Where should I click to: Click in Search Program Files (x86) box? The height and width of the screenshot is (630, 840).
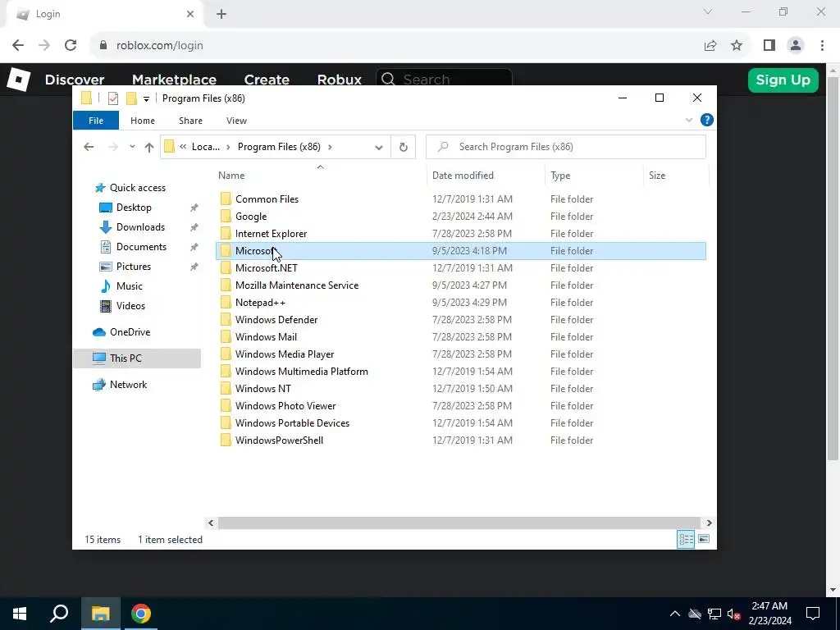[x=566, y=147]
